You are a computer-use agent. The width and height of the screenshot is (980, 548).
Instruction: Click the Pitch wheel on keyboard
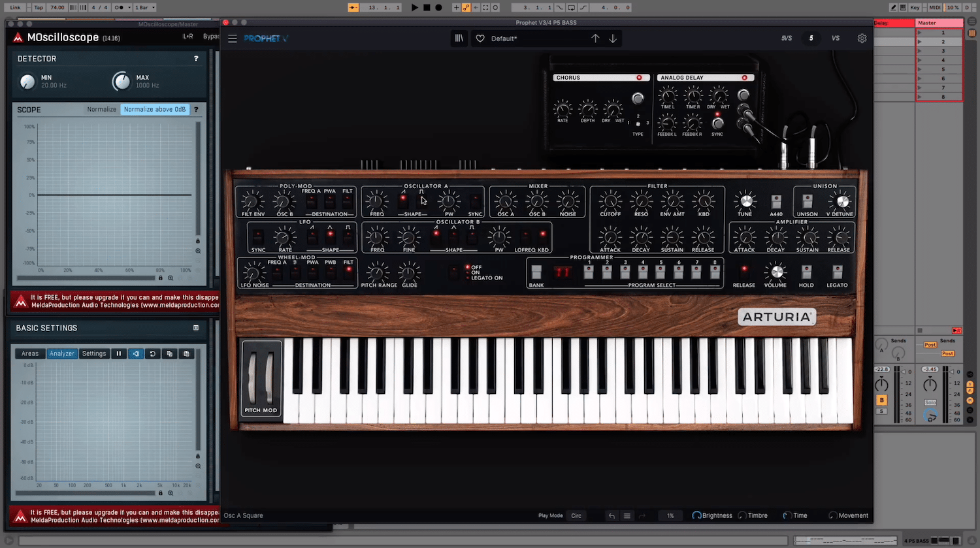253,378
